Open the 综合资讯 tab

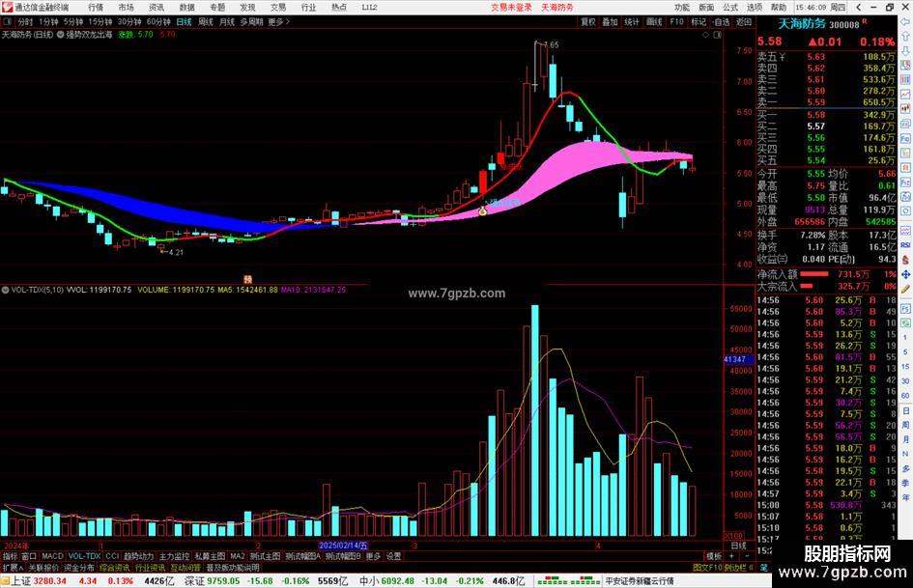tap(115, 567)
